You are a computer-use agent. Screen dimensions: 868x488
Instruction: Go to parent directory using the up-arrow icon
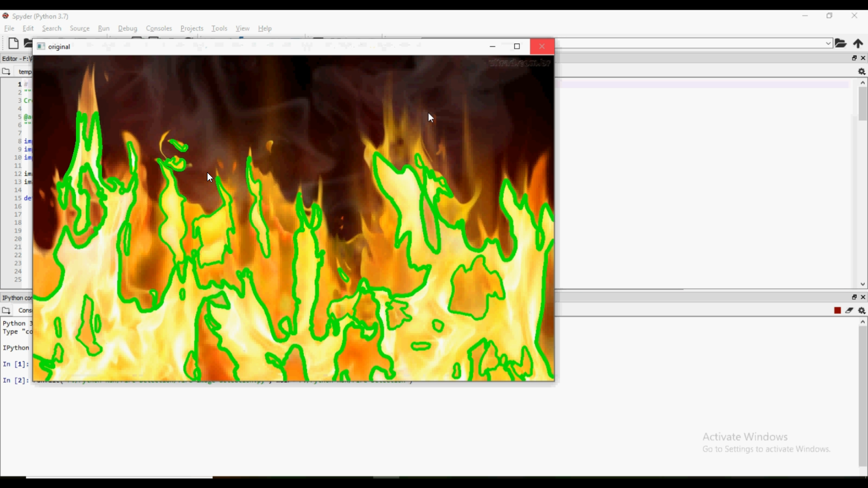coord(859,43)
